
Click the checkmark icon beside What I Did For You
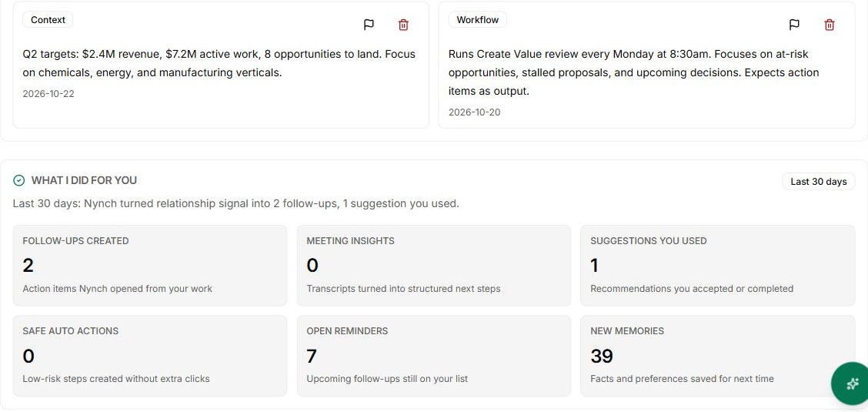(x=18, y=180)
